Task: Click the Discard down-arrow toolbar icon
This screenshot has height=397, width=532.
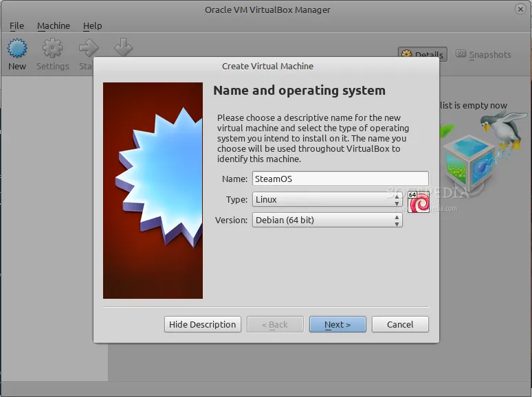Action: pyautogui.click(x=123, y=47)
